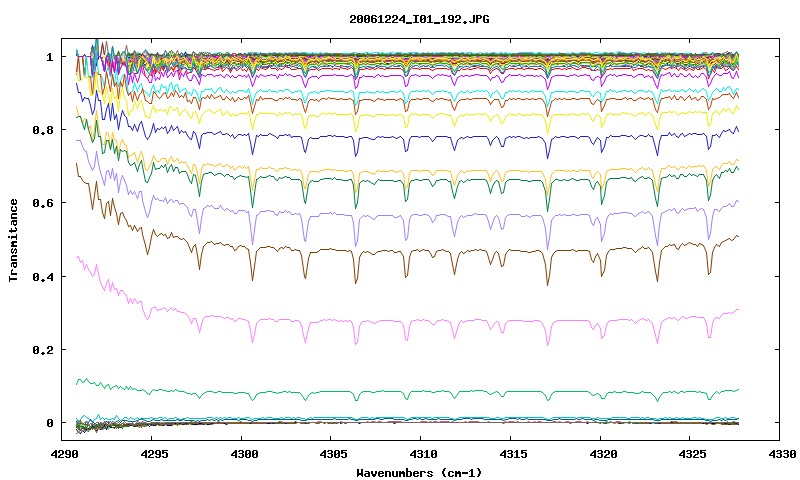Click the Transmittance y-axis label

pos(13,240)
